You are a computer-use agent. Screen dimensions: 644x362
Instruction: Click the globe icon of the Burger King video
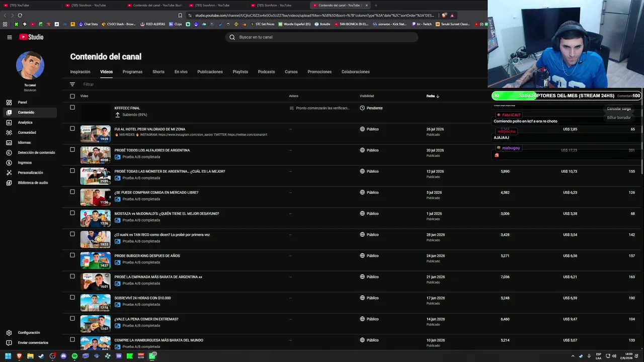pyautogui.click(x=362, y=256)
